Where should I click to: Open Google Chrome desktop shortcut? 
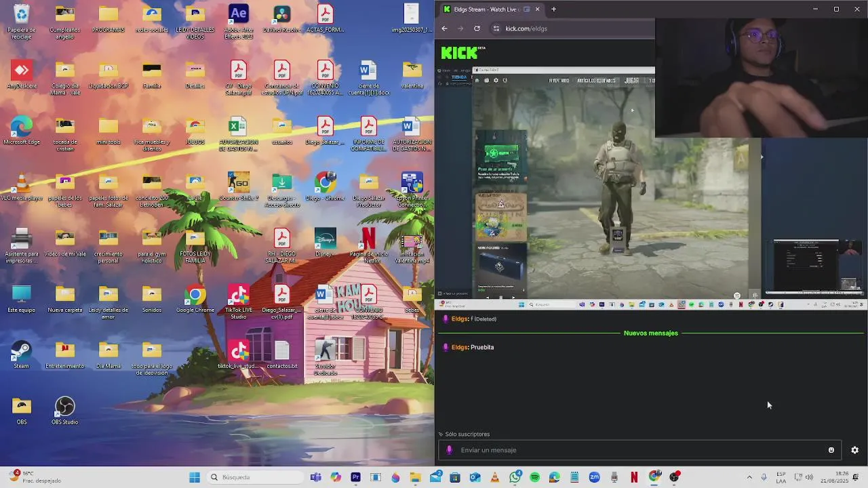[195, 299]
